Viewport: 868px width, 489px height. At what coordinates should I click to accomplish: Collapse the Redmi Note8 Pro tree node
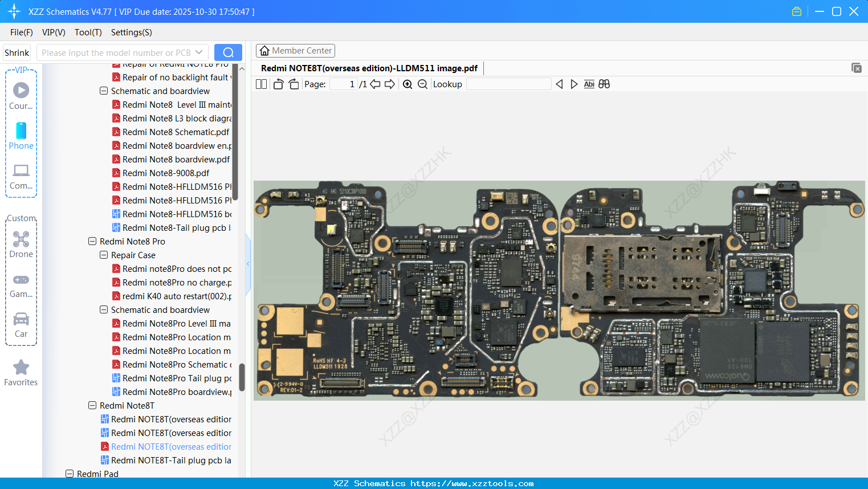pos(92,242)
